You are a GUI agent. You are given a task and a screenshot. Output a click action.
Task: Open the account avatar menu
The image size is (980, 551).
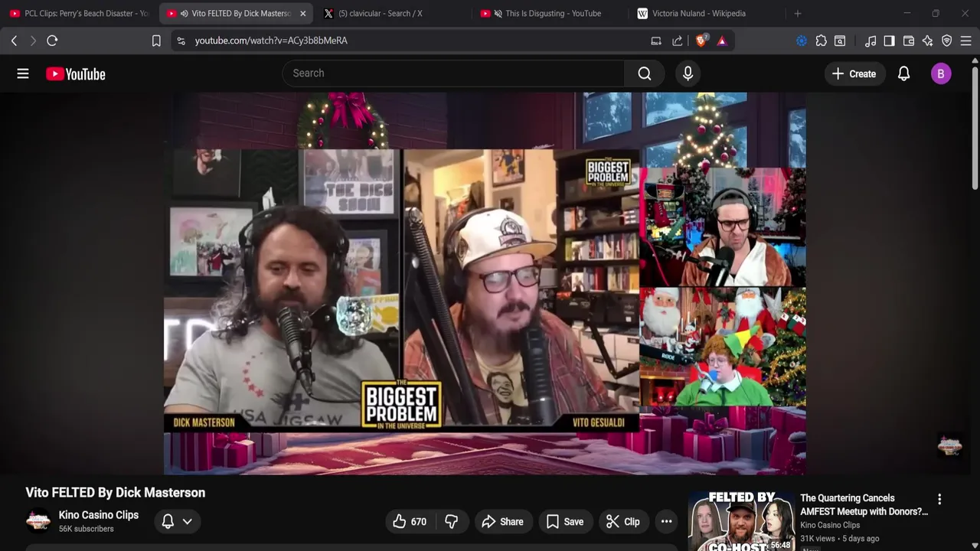pyautogui.click(x=941, y=73)
